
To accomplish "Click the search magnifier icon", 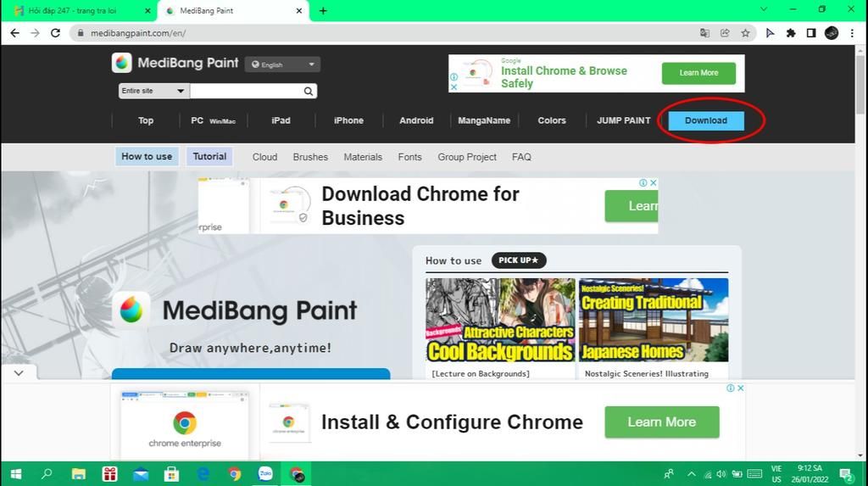I will point(309,92).
